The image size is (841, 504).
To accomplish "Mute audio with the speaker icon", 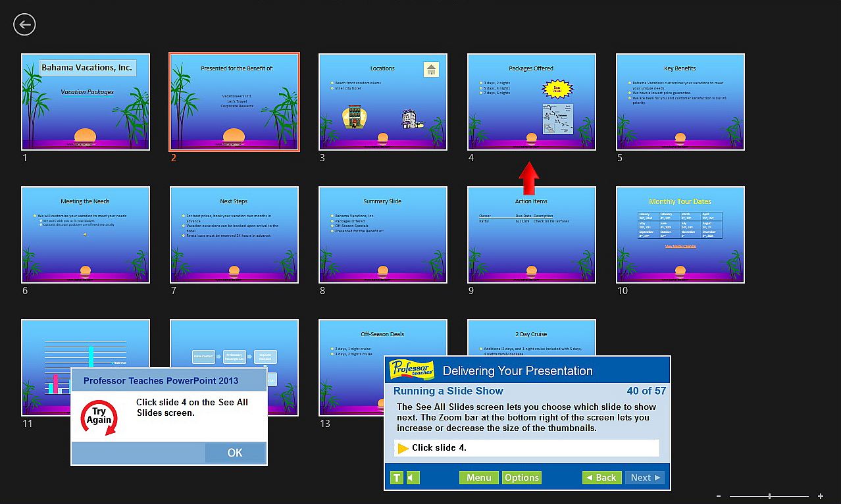I will point(413,478).
